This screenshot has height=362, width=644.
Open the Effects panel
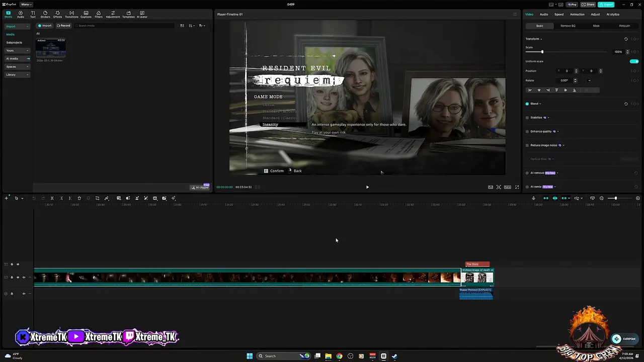click(58, 14)
